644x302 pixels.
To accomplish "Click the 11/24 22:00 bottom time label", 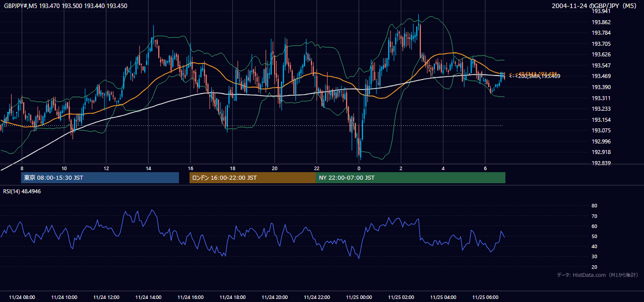I will pyautogui.click(x=316, y=297).
